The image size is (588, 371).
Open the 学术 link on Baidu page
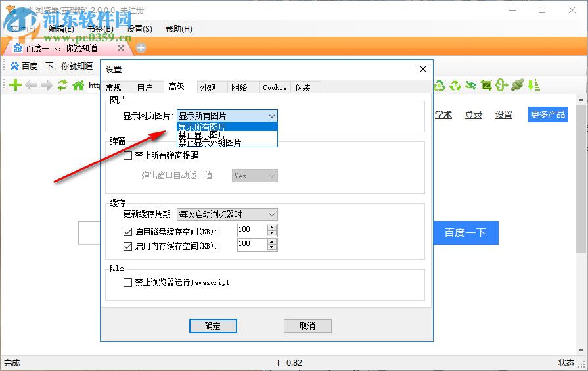coord(443,115)
